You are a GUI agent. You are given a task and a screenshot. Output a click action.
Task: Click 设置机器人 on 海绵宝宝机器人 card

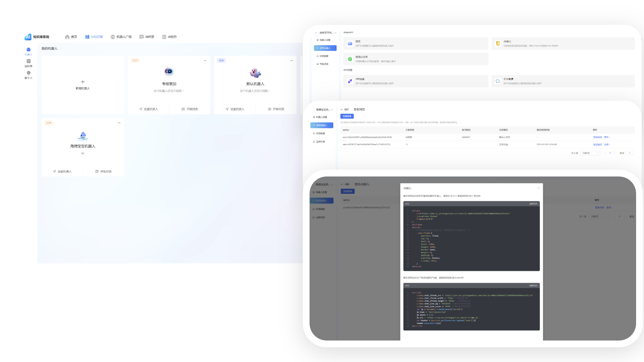(62, 172)
